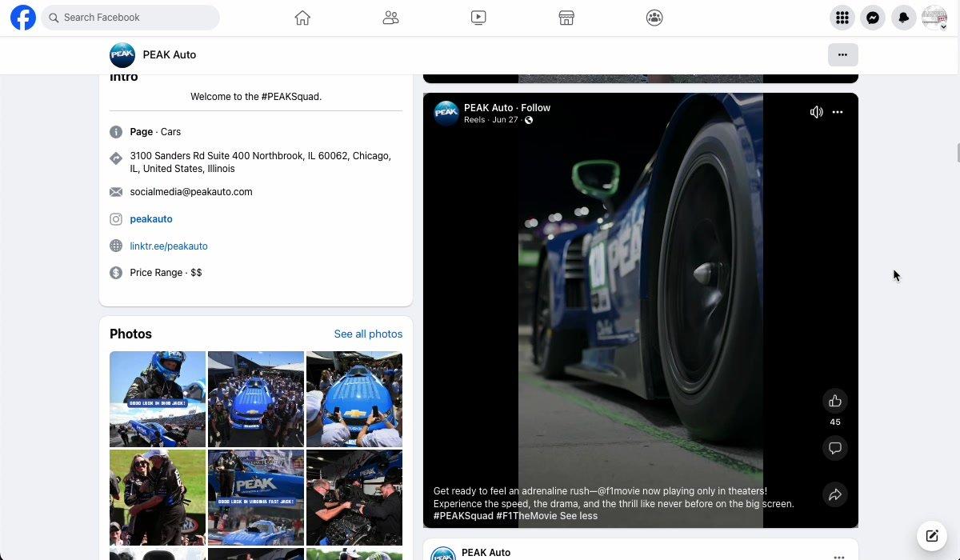Share the reel using the arrow icon
The width and height of the screenshot is (960, 560).
(835, 495)
